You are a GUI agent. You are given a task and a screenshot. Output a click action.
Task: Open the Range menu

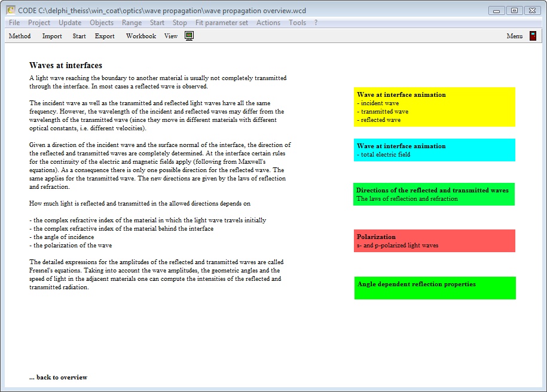click(x=132, y=23)
